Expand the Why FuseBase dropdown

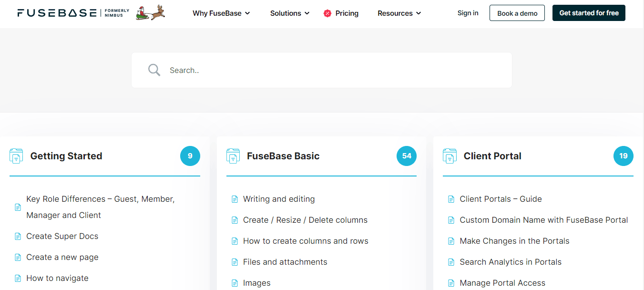pyautogui.click(x=221, y=13)
